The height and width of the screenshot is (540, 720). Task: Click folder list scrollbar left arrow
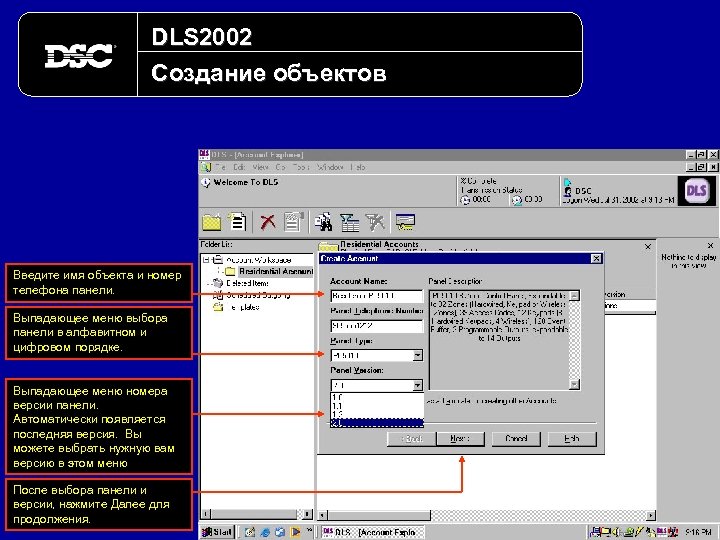[x=206, y=514]
